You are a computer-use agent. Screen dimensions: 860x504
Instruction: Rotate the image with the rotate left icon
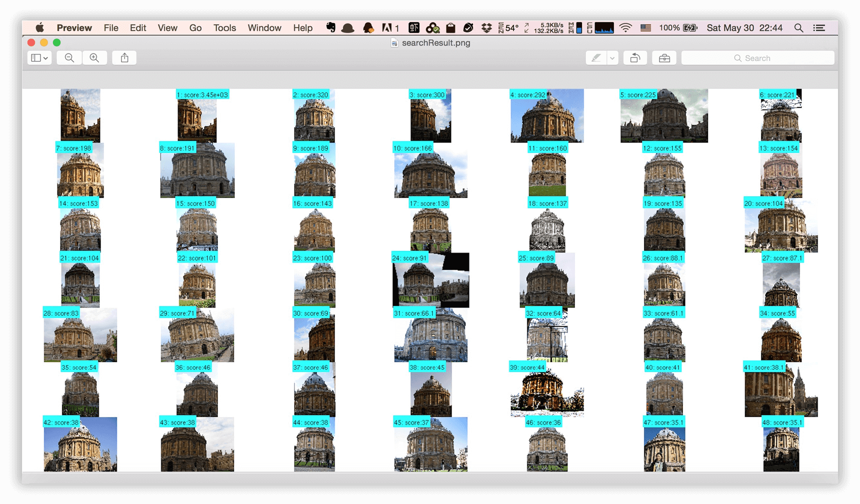[x=635, y=57]
